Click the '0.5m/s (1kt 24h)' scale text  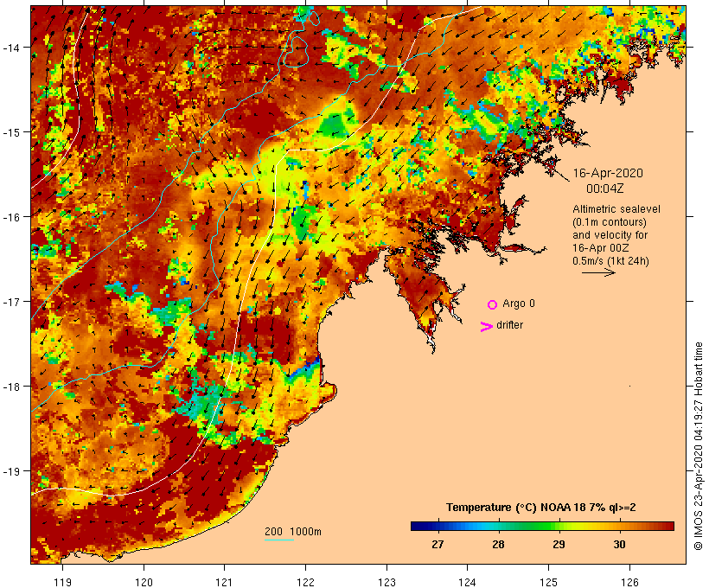tap(610, 261)
